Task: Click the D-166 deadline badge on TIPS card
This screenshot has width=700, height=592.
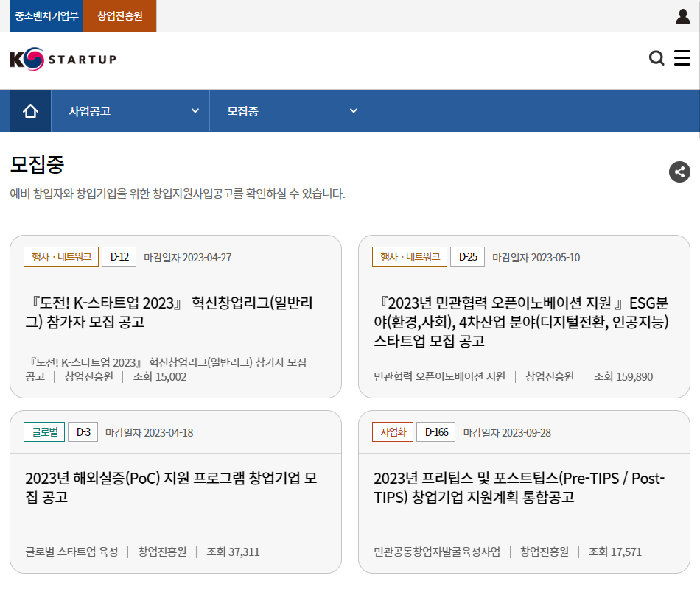Action: pyautogui.click(x=435, y=431)
